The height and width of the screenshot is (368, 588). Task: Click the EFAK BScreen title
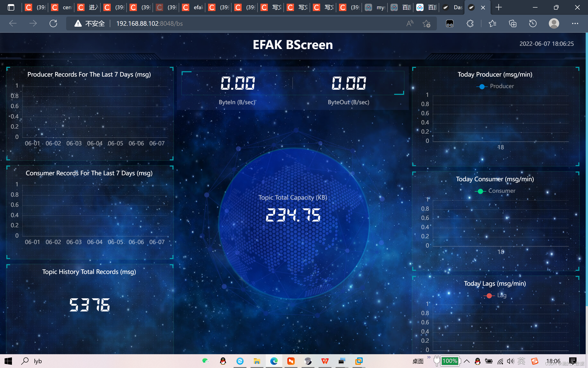point(293,45)
